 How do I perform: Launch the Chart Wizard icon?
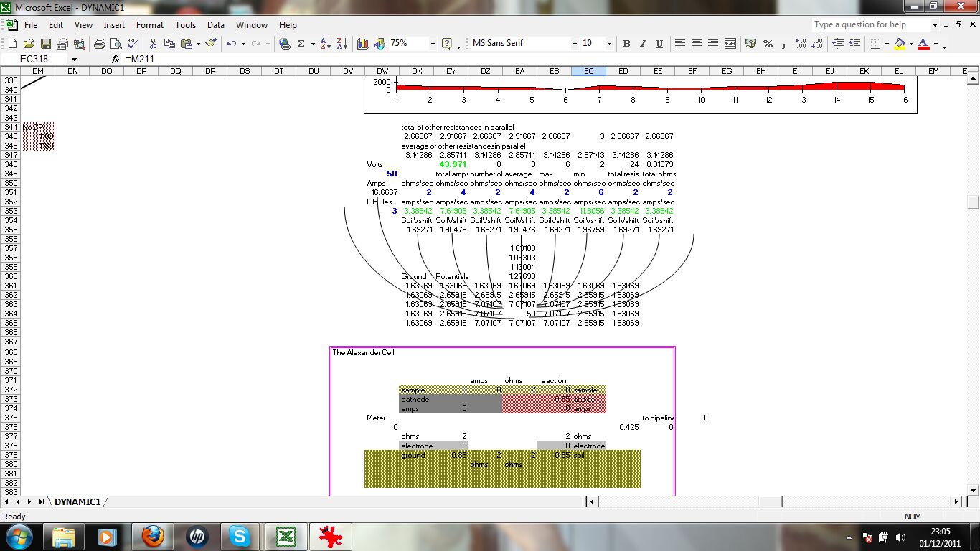[x=362, y=44]
